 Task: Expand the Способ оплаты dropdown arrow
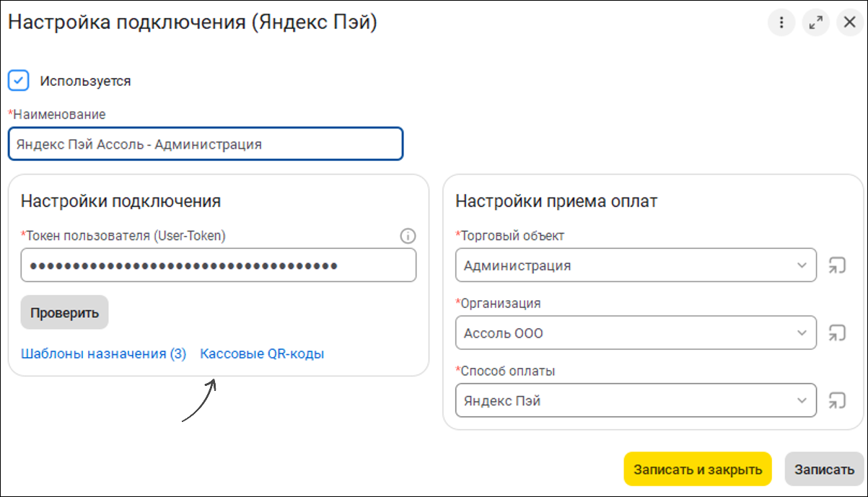pos(802,400)
